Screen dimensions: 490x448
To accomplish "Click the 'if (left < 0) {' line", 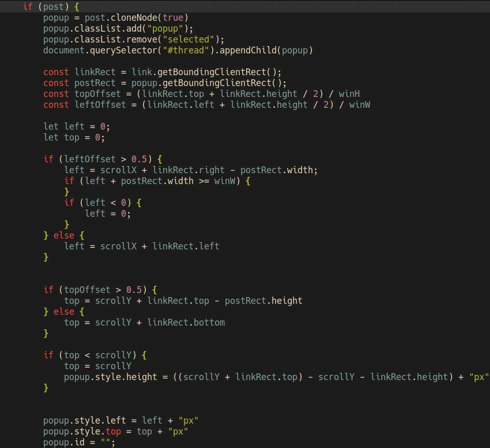I will pyautogui.click(x=103, y=203).
